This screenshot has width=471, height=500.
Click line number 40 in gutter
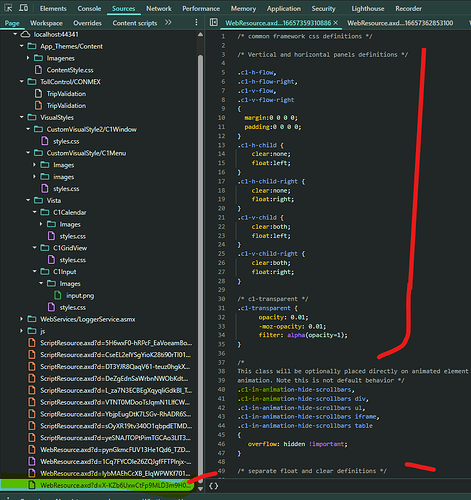click(222, 389)
